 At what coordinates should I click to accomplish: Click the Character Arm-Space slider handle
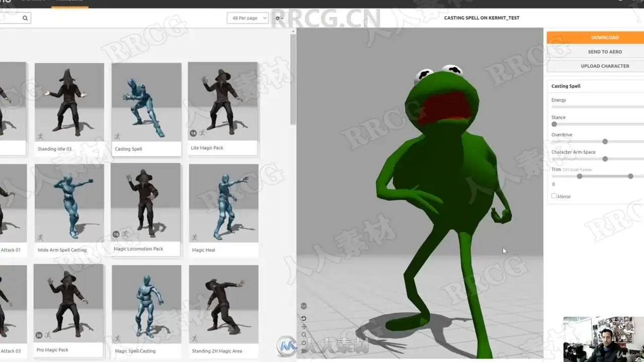[x=605, y=159]
